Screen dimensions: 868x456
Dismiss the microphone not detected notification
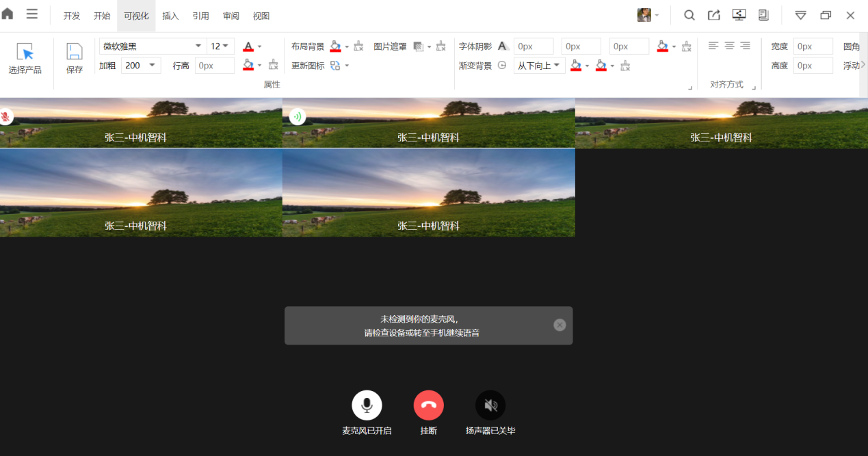click(x=560, y=325)
